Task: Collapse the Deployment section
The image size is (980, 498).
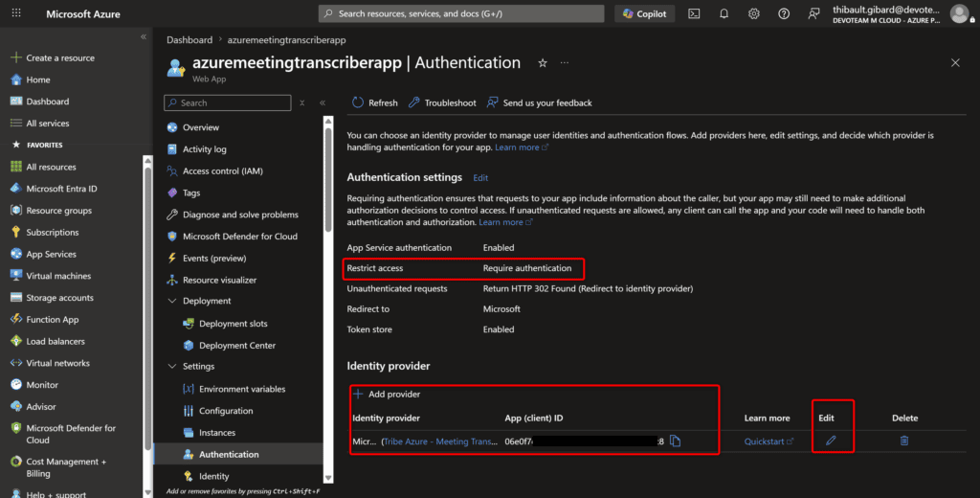Action: point(172,301)
